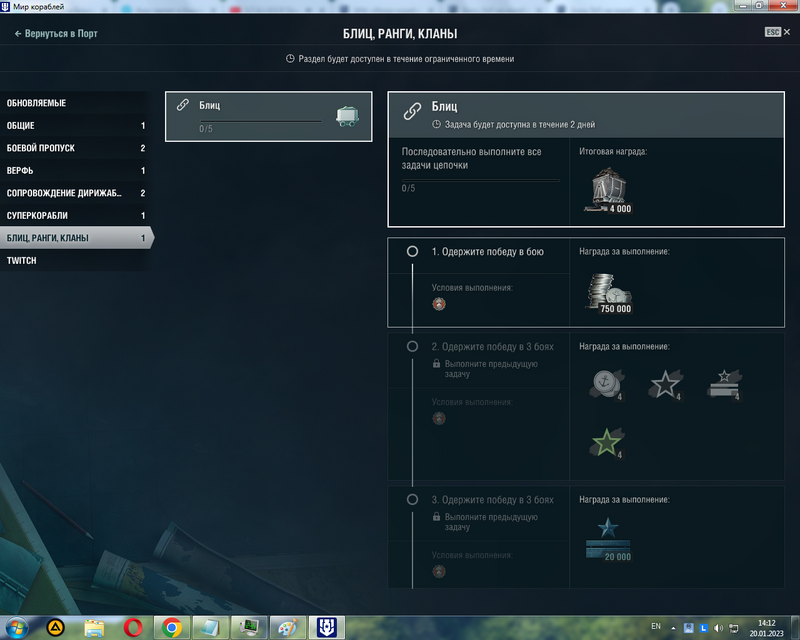
Task: Select the СУПЕРКОРАБЛИ tab
Action: pos(76,215)
